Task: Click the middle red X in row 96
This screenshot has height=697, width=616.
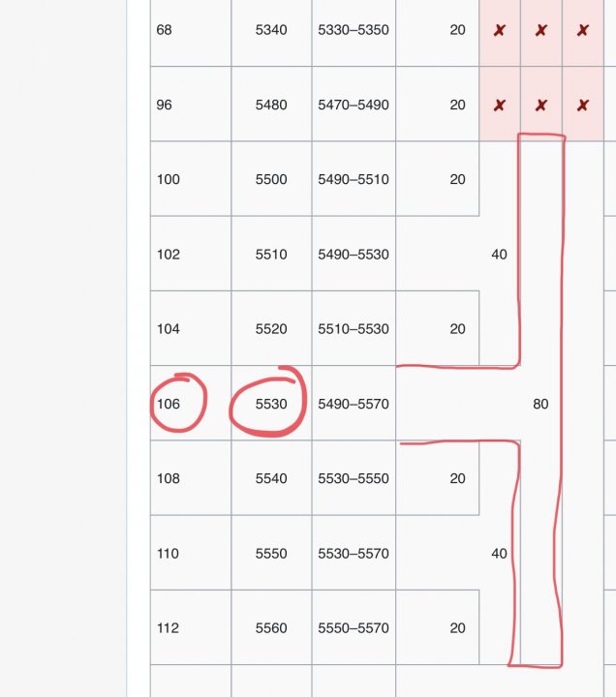Action: [540, 105]
